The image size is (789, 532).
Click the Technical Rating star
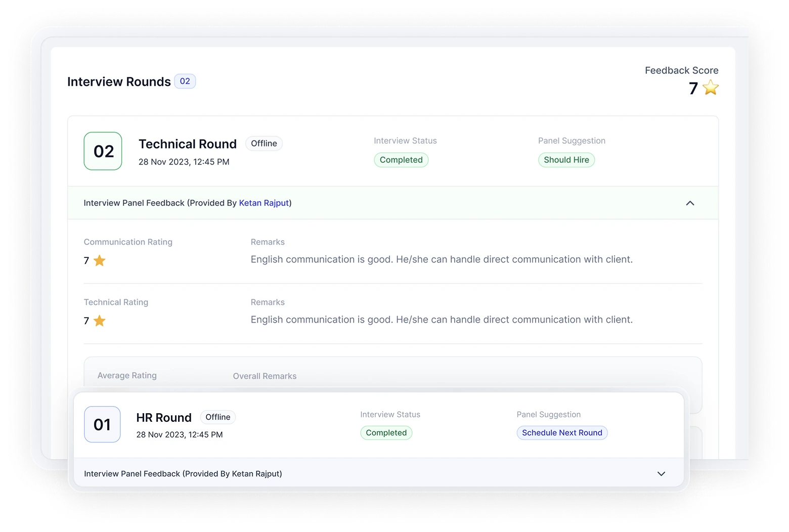coord(100,321)
